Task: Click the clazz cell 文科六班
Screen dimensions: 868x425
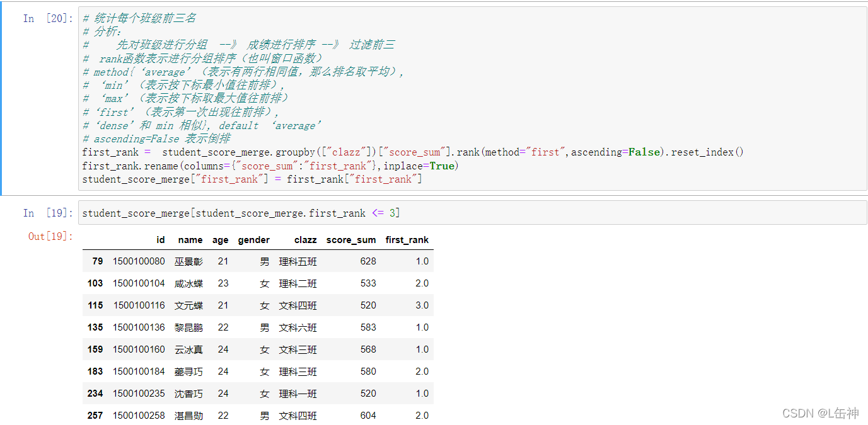Action: [x=298, y=327]
